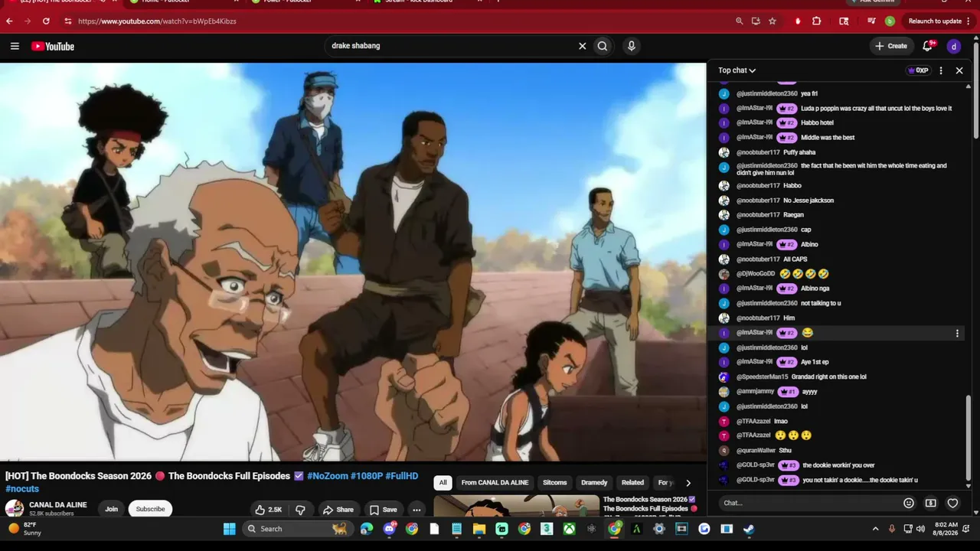
Task: Clear the search box text
Action: coord(582,46)
